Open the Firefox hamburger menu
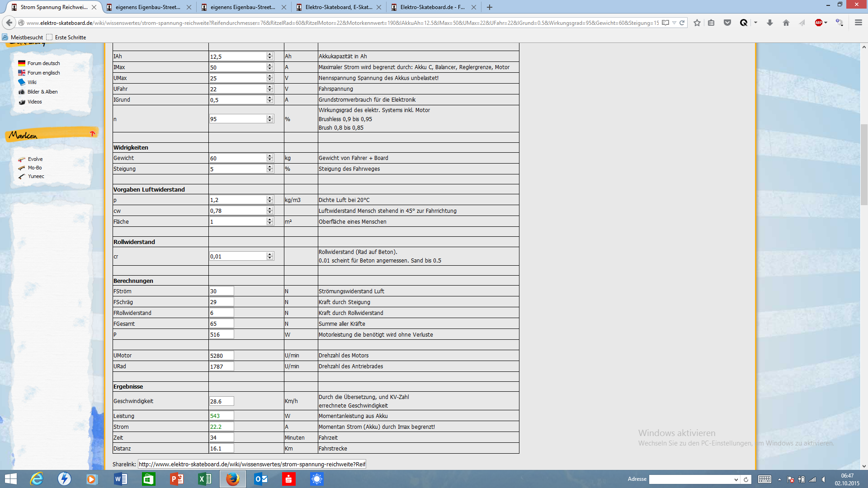The image size is (868, 488). (858, 23)
